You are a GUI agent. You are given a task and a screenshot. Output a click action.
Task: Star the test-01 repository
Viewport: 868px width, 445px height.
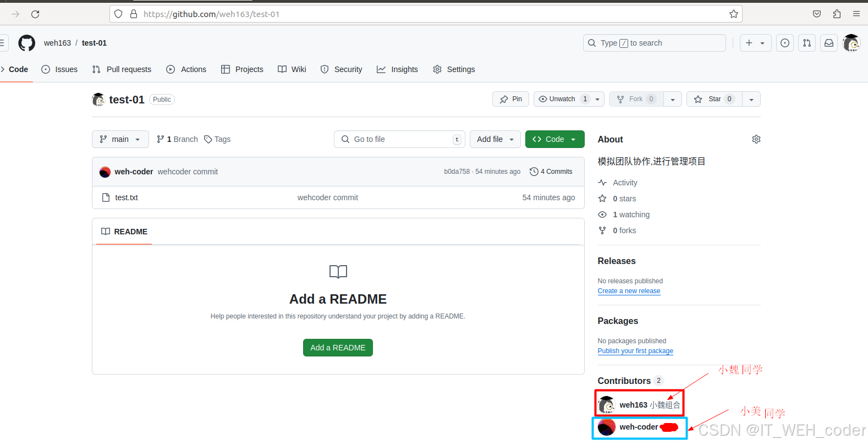pyautogui.click(x=714, y=99)
